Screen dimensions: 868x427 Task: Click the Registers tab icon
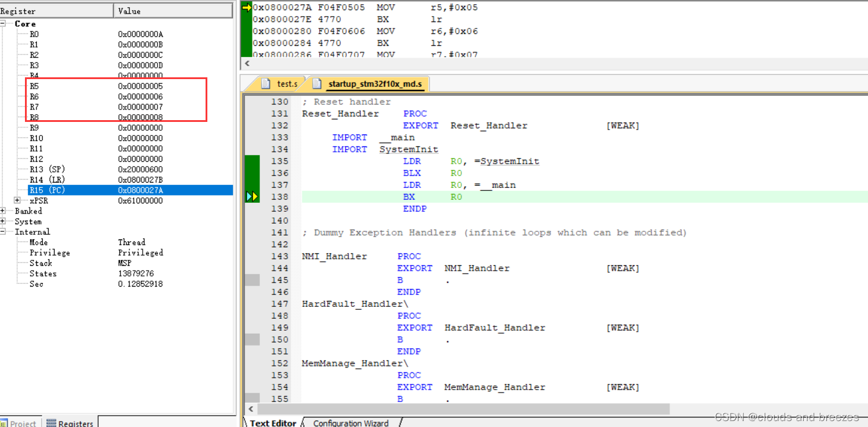[51, 423]
